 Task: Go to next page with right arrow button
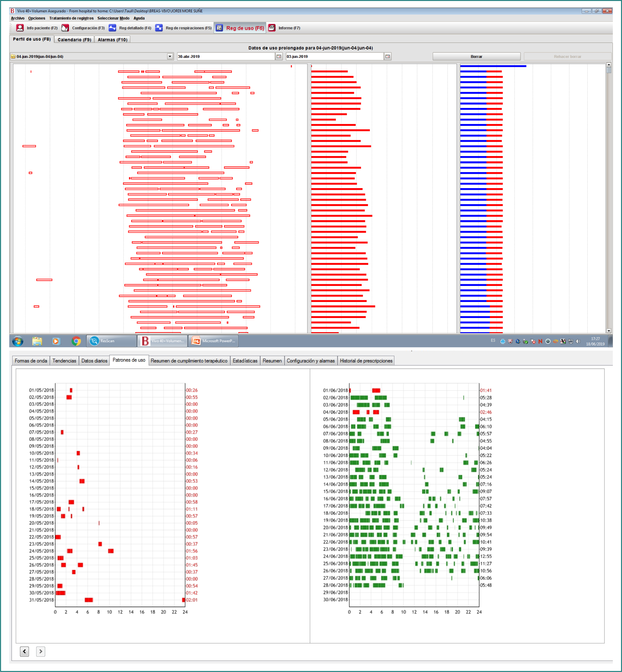click(x=41, y=651)
